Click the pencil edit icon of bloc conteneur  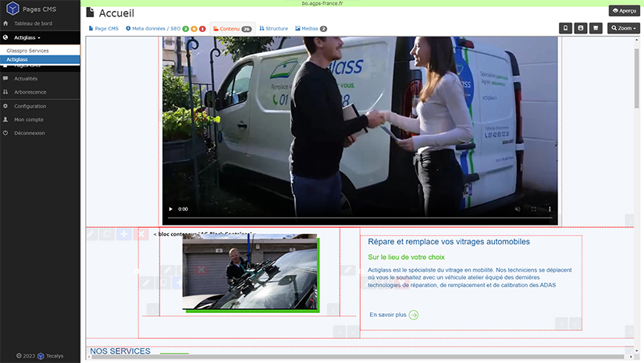[x=92, y=234]
